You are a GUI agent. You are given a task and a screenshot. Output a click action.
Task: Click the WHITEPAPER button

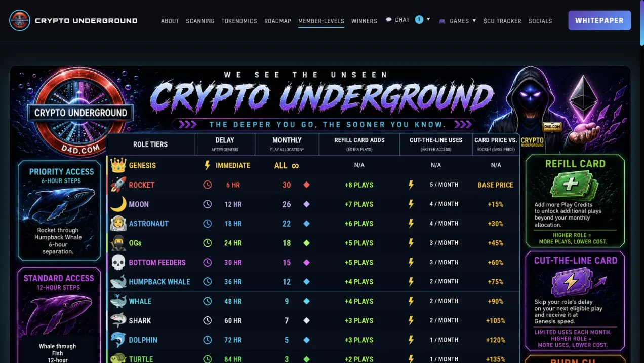point(599,20)
